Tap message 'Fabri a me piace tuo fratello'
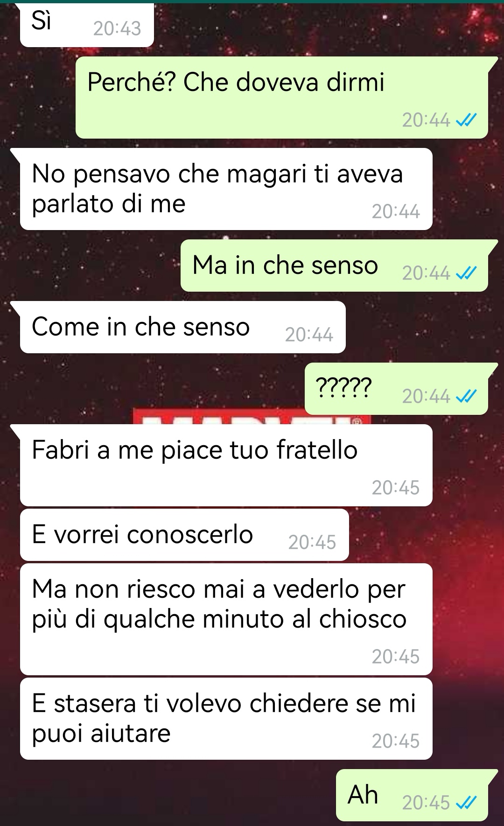The height and width of the screenshot is (826, 504). click(226, 465)
